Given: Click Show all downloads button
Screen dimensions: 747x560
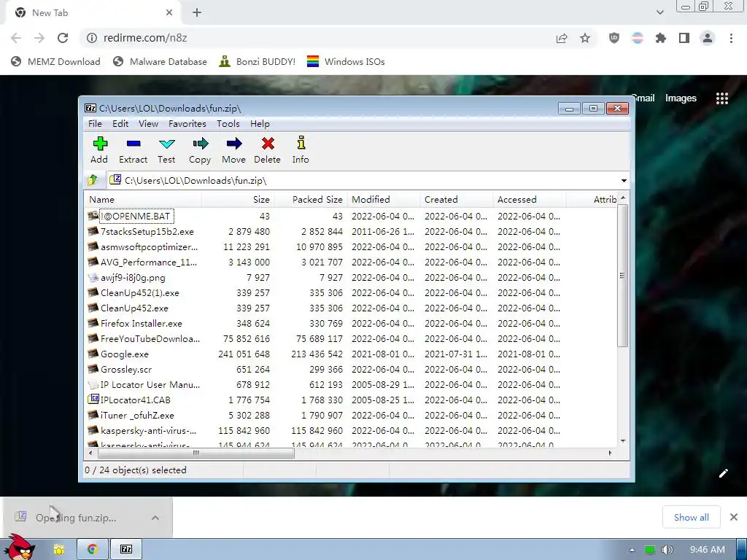Looking at the screenshot, I should pos(691,517).
